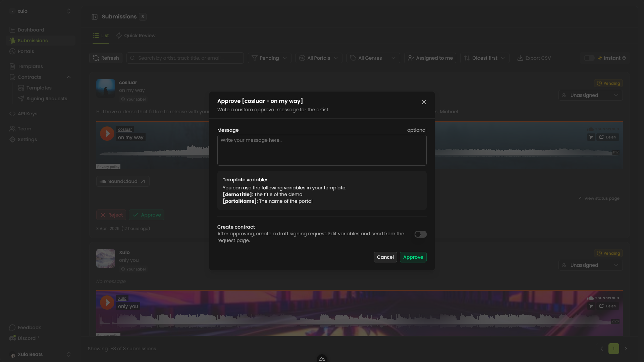Open the Pending status filter dropdown

click(269, 58)
